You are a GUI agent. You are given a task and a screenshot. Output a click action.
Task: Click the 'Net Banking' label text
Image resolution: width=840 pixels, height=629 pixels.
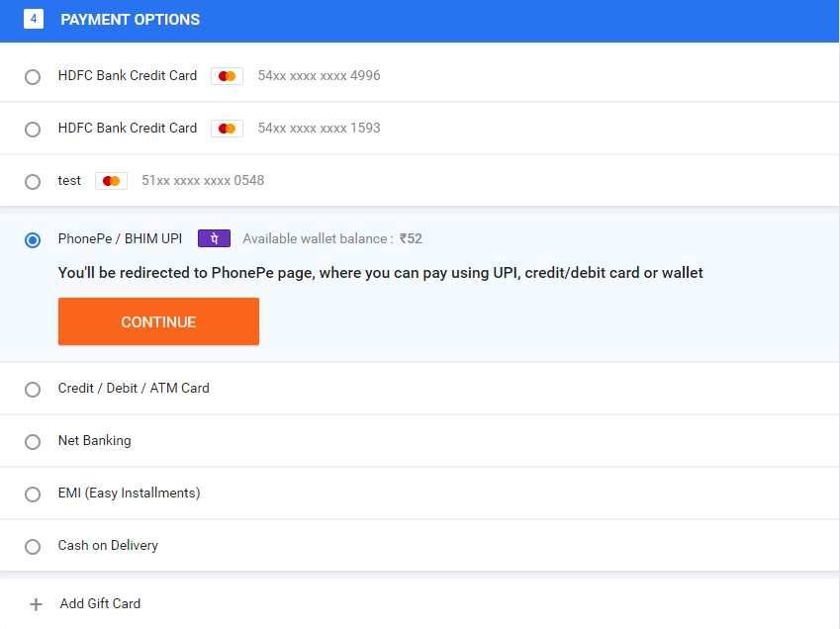pos(95,440)
